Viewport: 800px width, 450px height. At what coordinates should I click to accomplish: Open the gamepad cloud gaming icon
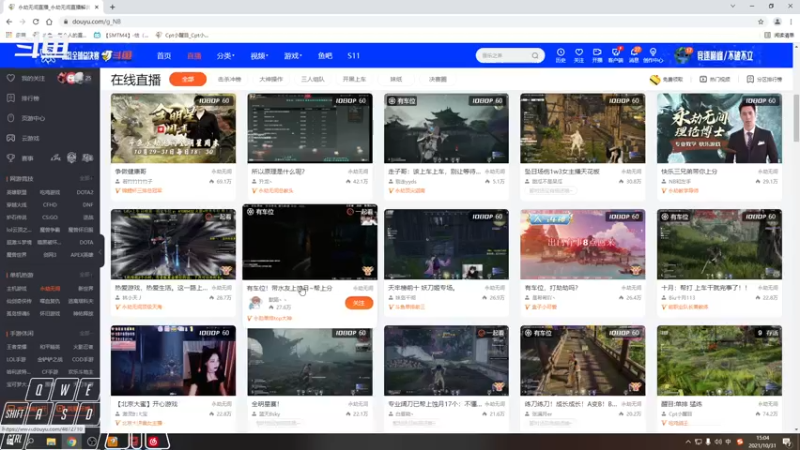[x=11, y=138]
